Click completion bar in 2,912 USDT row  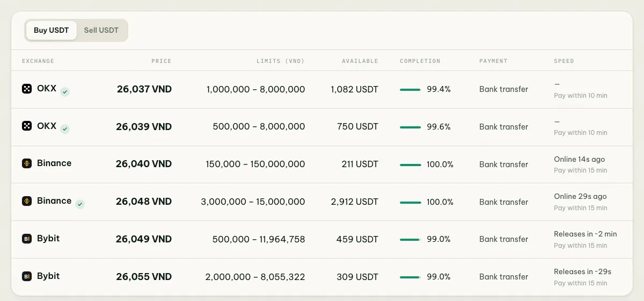click(410, 203)
